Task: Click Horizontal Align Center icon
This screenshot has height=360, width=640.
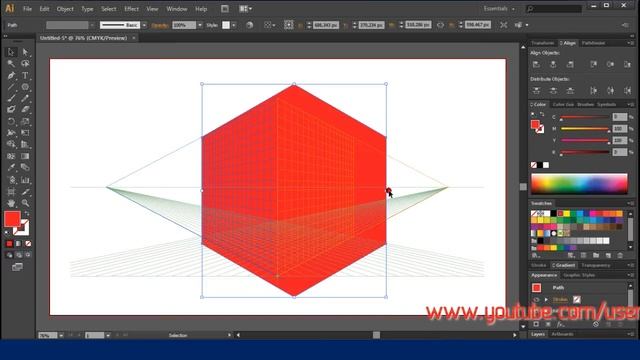Action: point(553,64)
